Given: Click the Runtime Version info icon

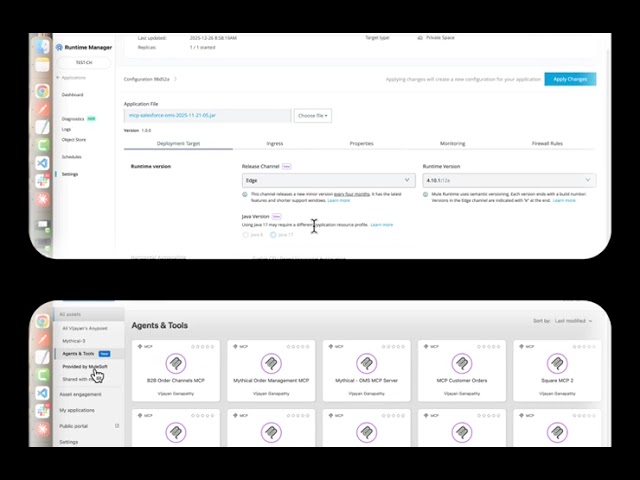Looking at the screenshot, I should click(x=425, y=194).
